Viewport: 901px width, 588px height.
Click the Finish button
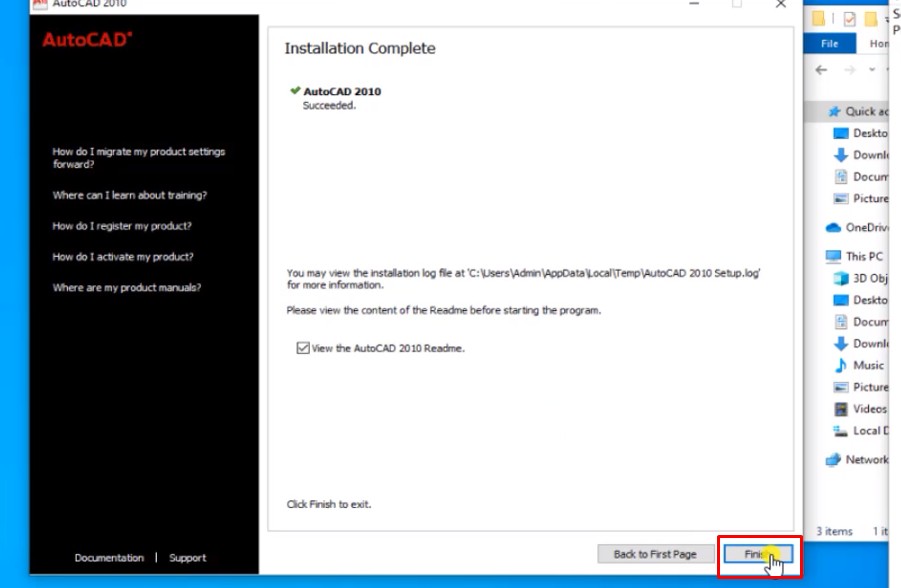point(756,554)
